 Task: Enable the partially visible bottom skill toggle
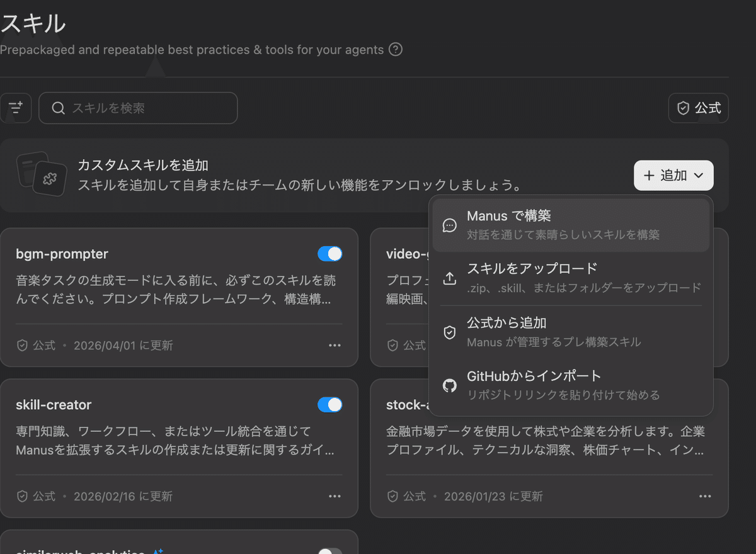click(x=329, y=551)
